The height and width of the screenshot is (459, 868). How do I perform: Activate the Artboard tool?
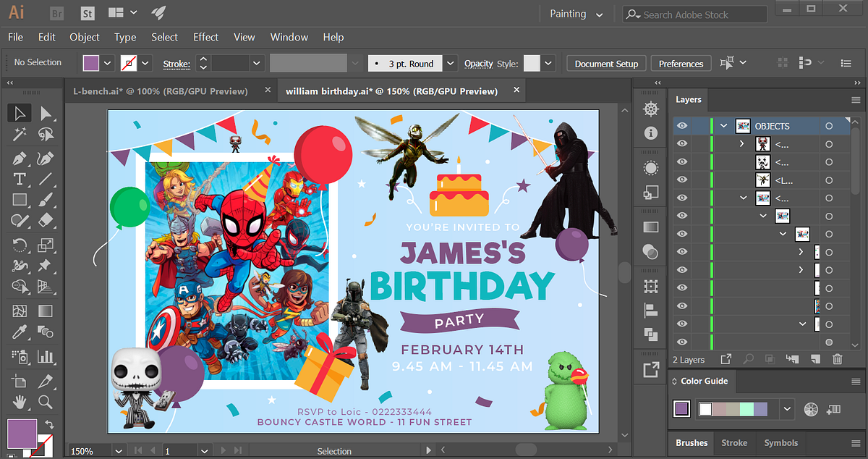[x=20, y=380]
